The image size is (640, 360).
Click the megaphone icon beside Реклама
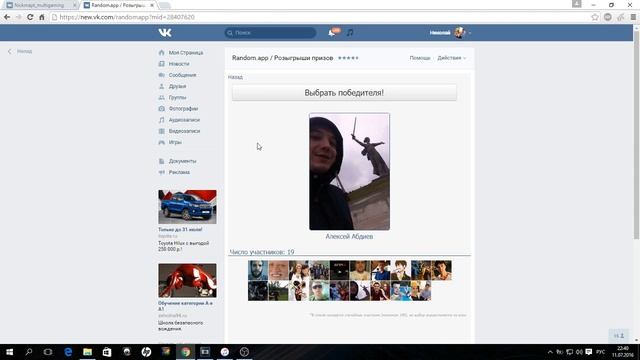[162, 172]
